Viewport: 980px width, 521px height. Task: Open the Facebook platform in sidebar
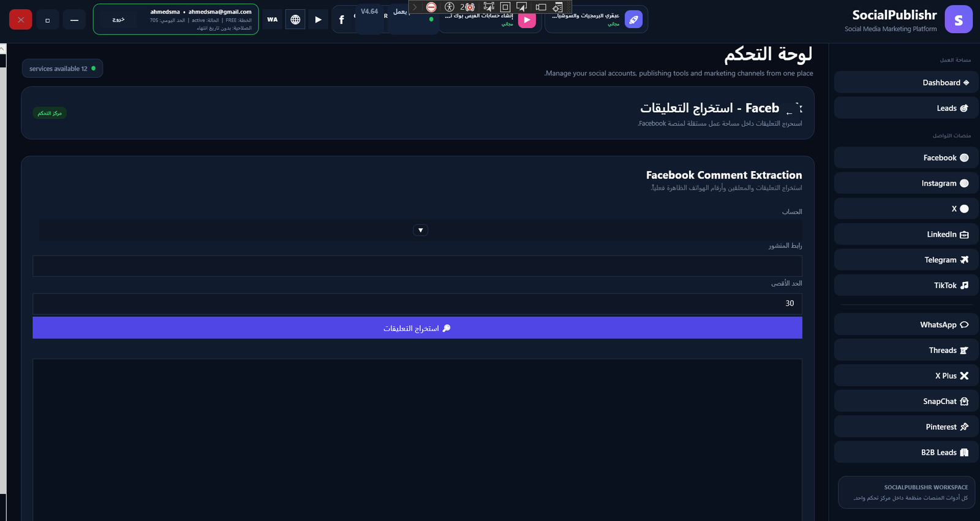(906, 158)
